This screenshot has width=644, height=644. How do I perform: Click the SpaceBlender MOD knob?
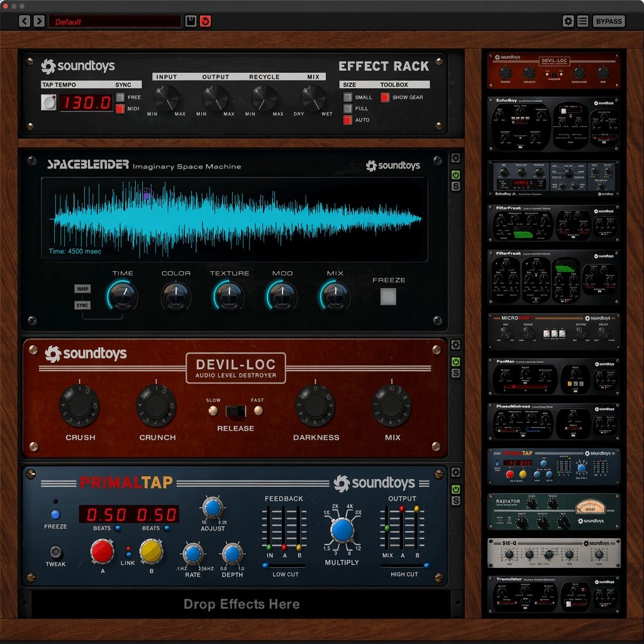coord(282,296)
